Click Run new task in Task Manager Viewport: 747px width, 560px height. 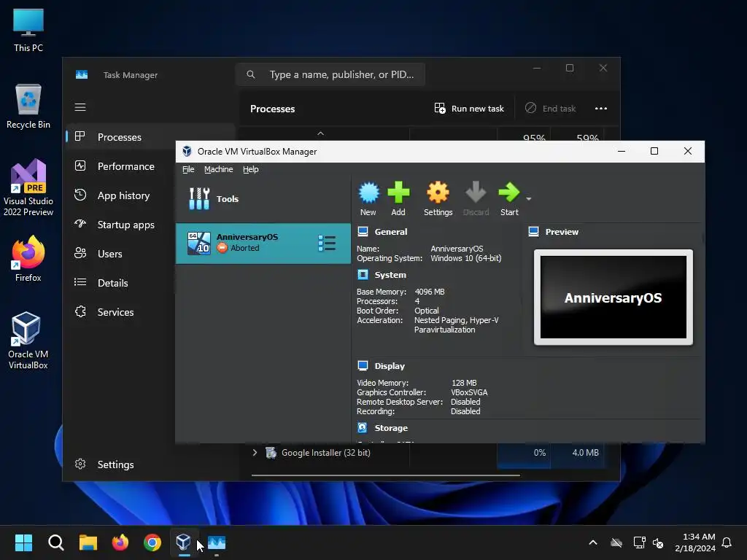[x=469, y=109]
